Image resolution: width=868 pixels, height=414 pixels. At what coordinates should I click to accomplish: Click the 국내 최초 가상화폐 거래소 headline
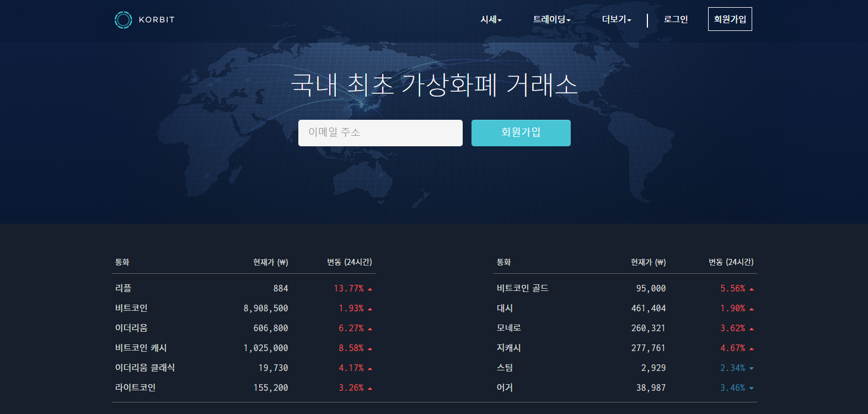point(434,85)
